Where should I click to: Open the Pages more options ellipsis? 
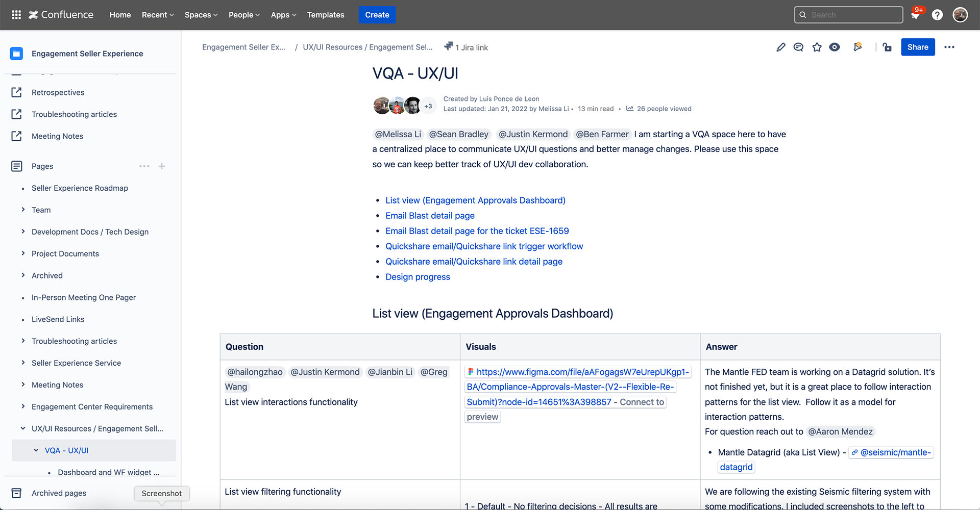(144, 166)
